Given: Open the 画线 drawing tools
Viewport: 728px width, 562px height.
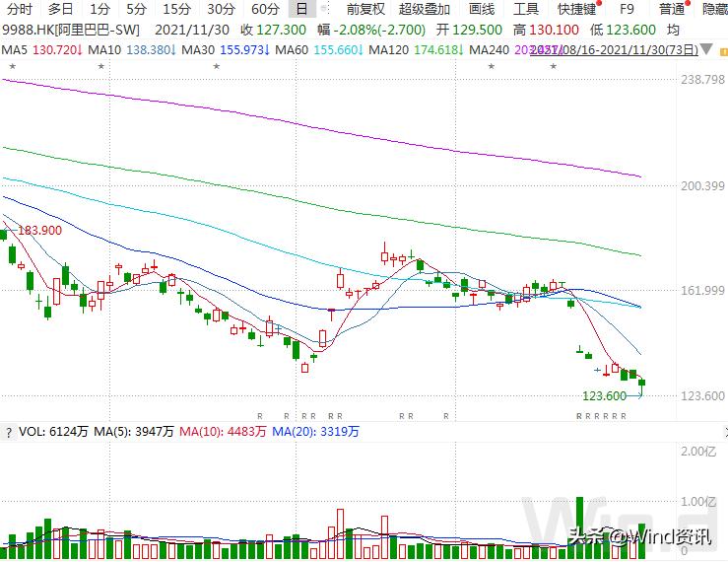Looking at the screenshot, I should point(482,9).
